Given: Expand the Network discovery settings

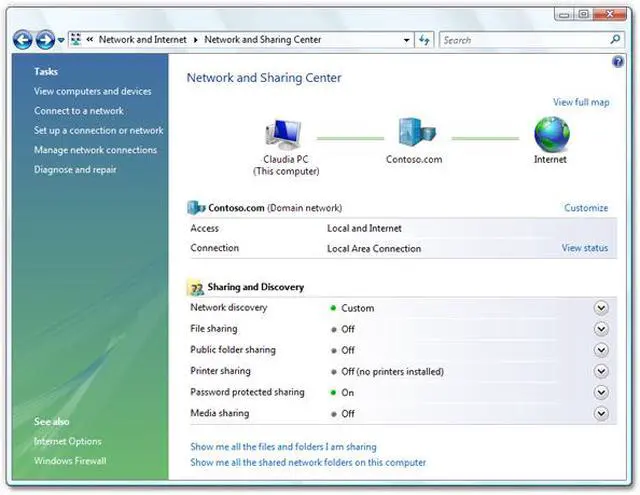Looking at the screenshot, I should click(601, 308).
